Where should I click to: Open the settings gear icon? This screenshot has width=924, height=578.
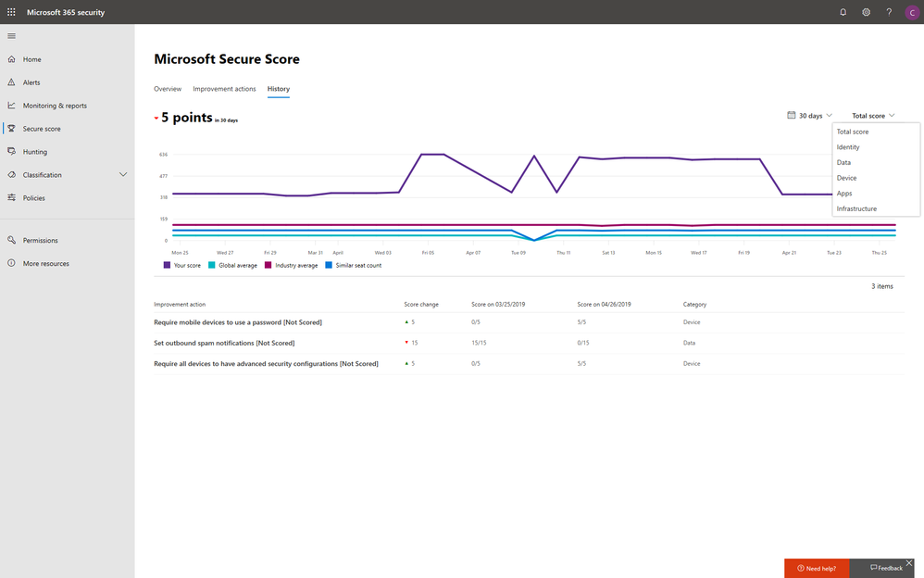click(x=866, y=12)
